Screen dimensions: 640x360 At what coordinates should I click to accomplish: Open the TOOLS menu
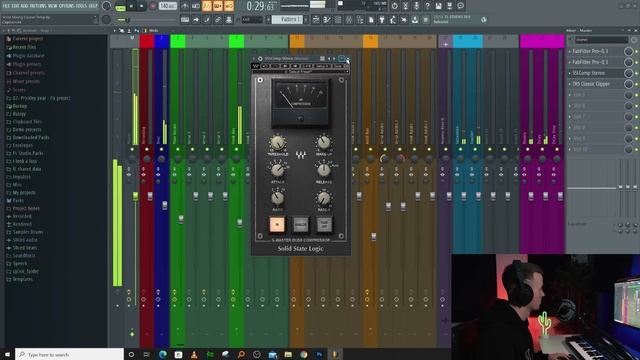(x=81, y=6)
